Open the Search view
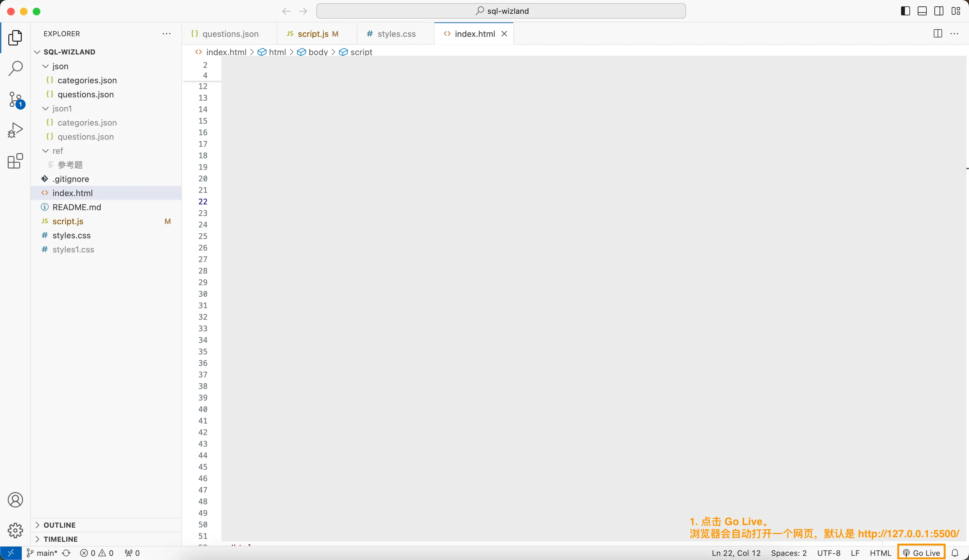The width and height of the screenshot is (969, 560). click(x=15, y=69)
